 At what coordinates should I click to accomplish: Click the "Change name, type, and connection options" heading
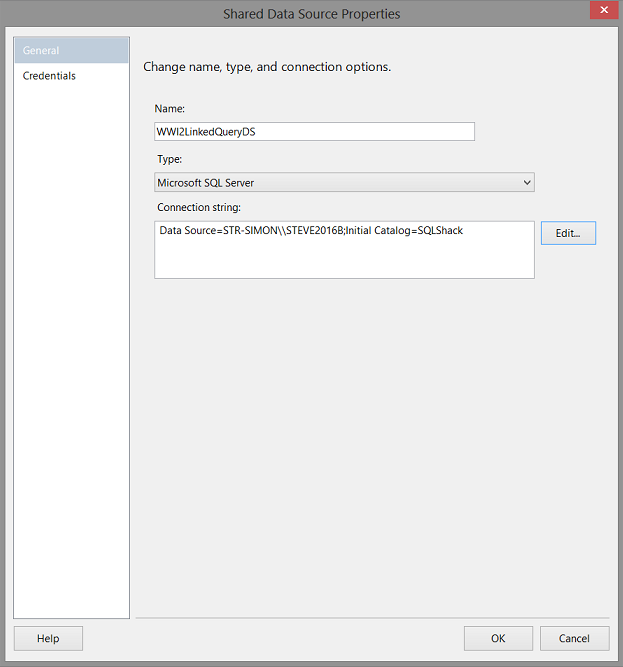pyautogui.click(x=267, y=68)
